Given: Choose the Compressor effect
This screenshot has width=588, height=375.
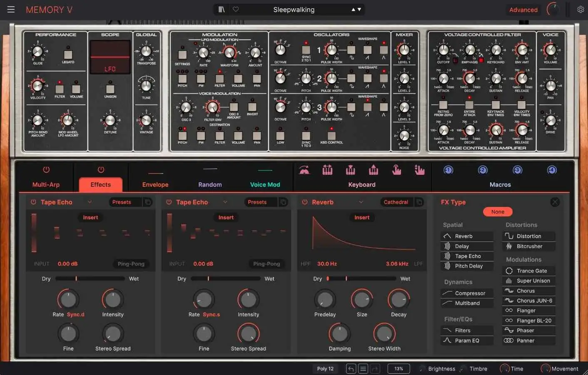Looking at the screenshot, I should coord(467,293).
